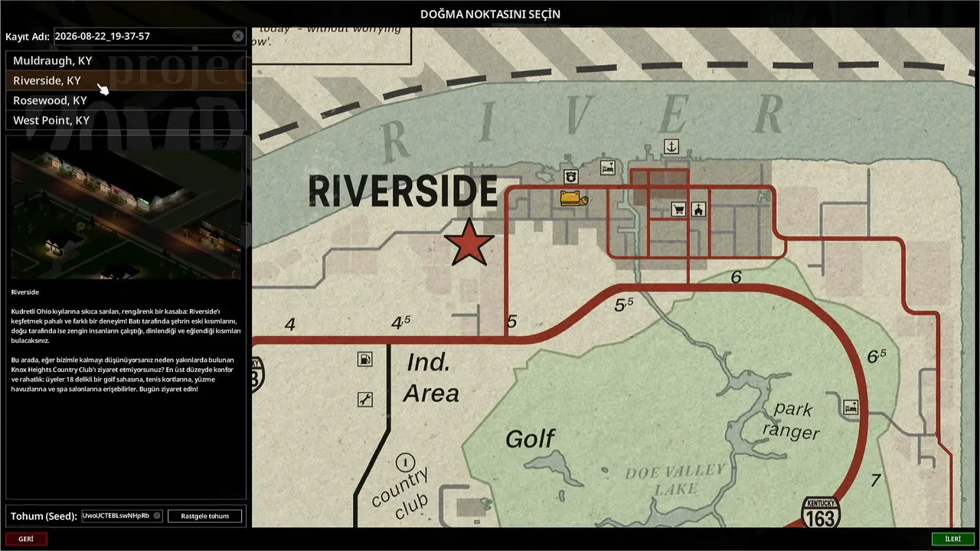
Task: Select Muldraugh, KY from the spawn list
Action: pyautogui.click(x=126, y=60)
